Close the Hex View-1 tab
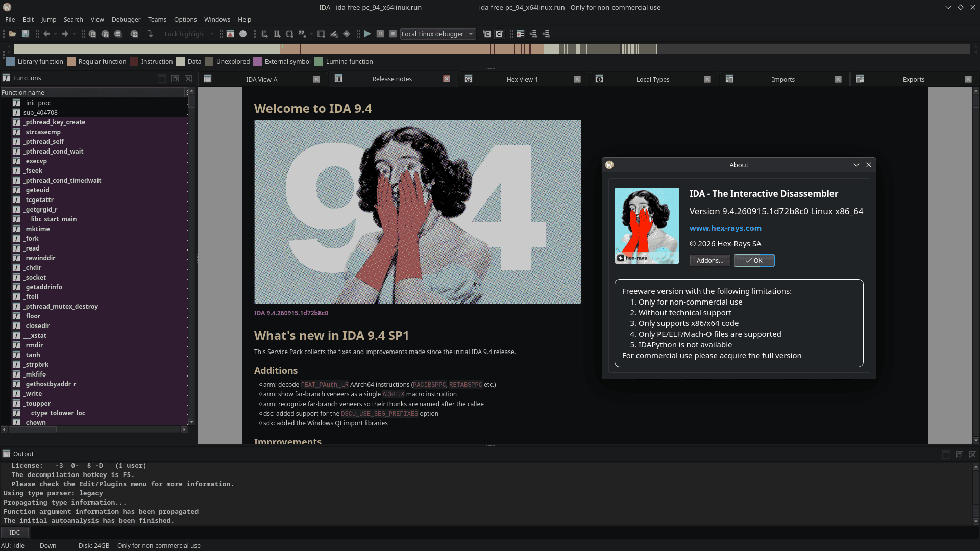 [577, 79]
